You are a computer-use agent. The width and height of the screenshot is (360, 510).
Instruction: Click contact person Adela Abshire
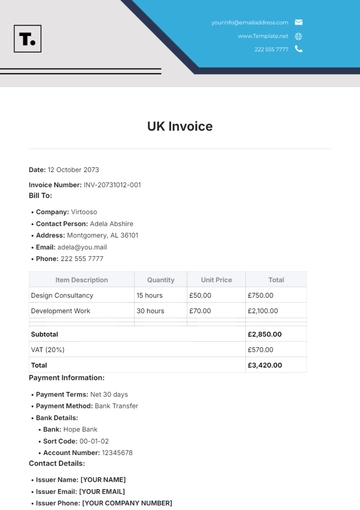tap(112, 224)
